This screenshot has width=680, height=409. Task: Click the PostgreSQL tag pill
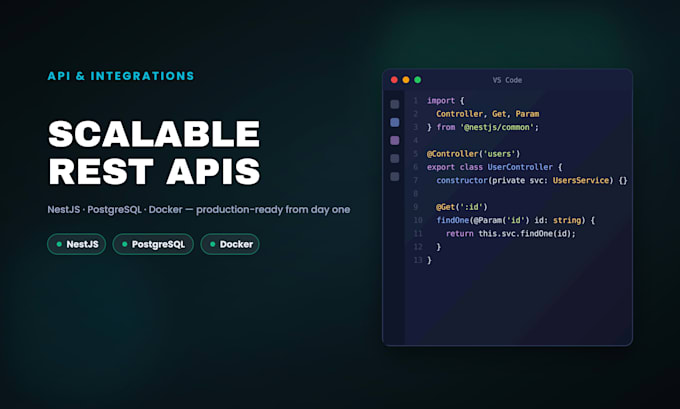click(x=153, y=244)
